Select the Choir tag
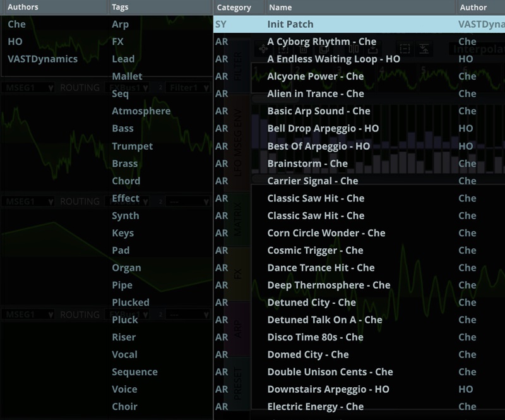This screenshot has height=420, width=505. tap(124, 407)
